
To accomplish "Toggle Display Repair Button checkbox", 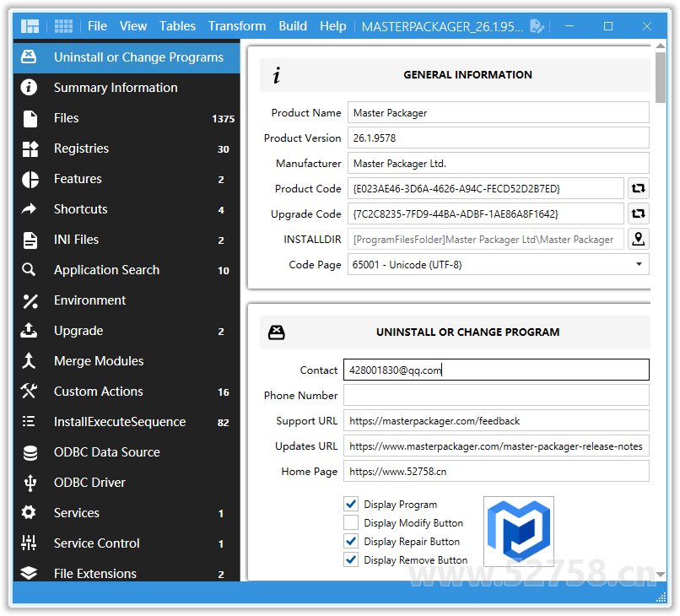I will pyautogui.click(x=351, y=541).
